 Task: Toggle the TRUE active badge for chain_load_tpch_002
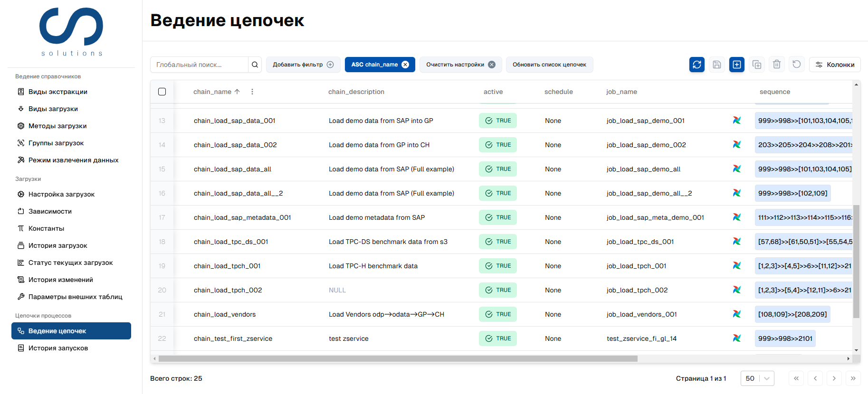(497, 290)
